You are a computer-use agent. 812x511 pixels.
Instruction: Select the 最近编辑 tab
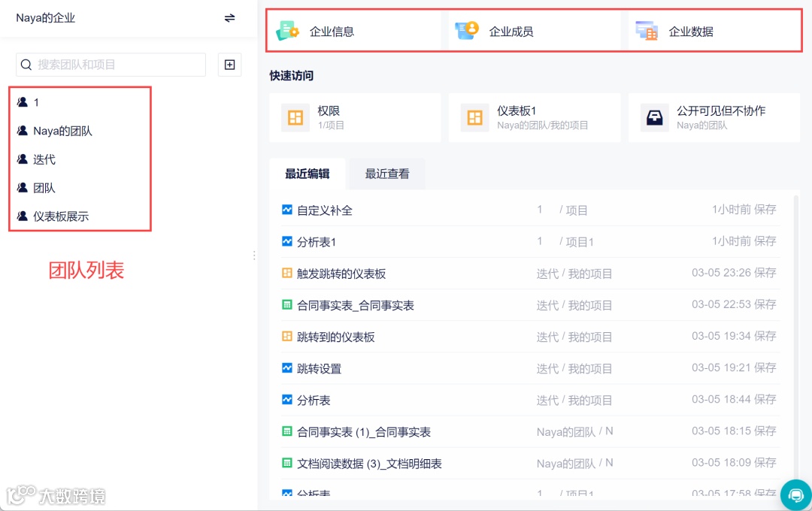pyautogui.click(x=307, y=173)
